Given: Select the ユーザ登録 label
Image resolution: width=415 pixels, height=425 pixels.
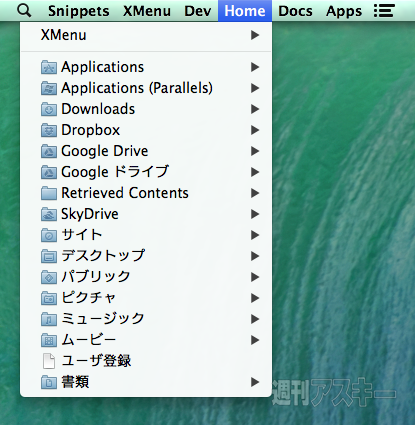Looking at the screenshot, I should (x=97, y=361).
